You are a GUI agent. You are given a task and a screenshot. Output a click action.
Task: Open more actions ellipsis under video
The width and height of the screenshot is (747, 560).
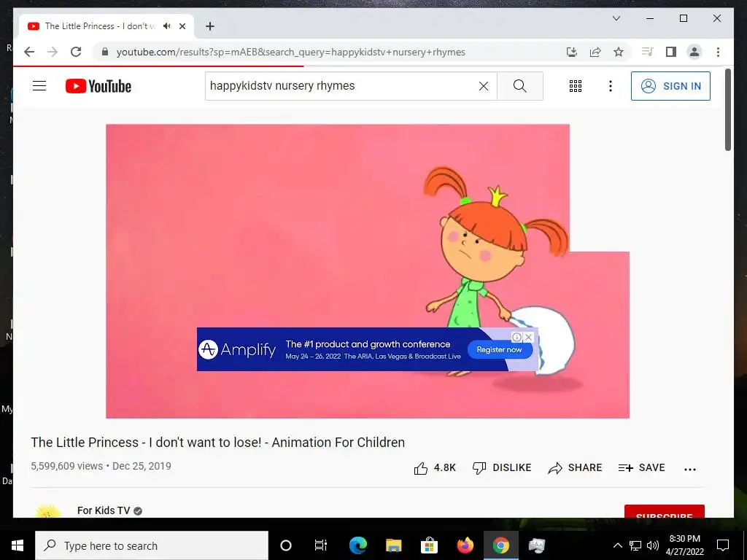[690, 469]
